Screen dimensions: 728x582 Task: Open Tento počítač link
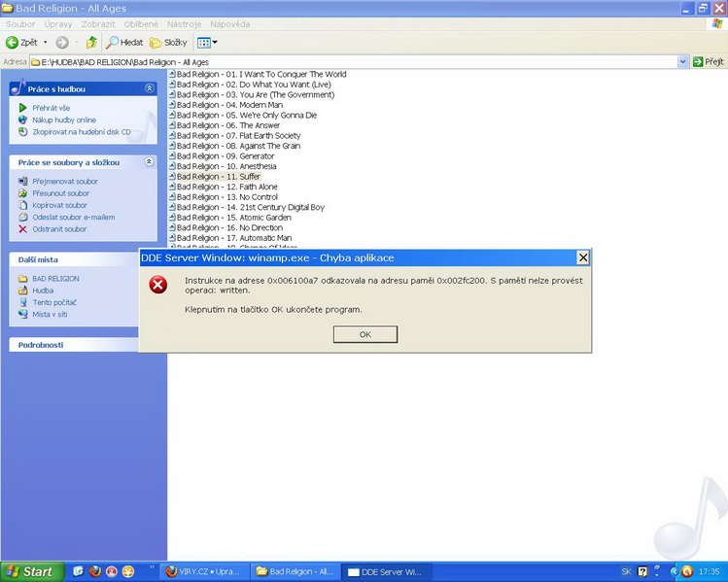pos(54,302)
